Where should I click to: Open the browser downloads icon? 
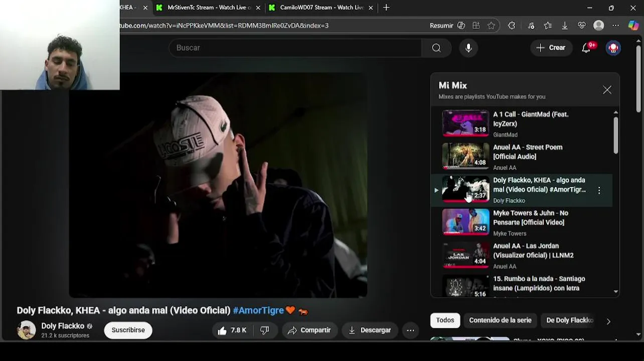tap(565, 26)
